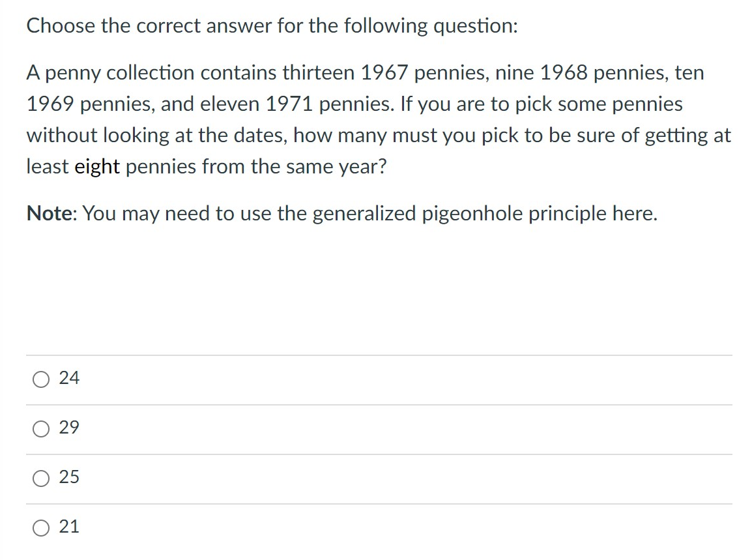Viewport: 752px width, 560px height.
Task: Click the number '1969' starting the second line
Action: pyautogui.click(x=50, y=104)
